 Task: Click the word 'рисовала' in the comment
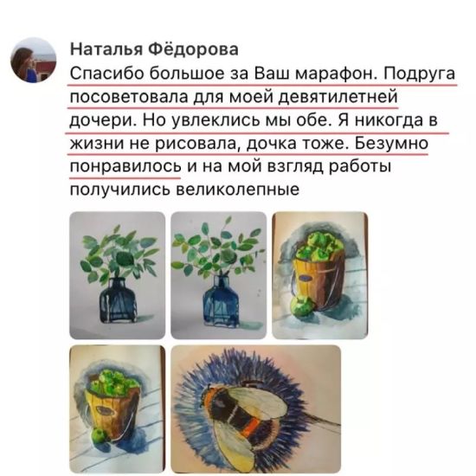(x=196, y=144)
